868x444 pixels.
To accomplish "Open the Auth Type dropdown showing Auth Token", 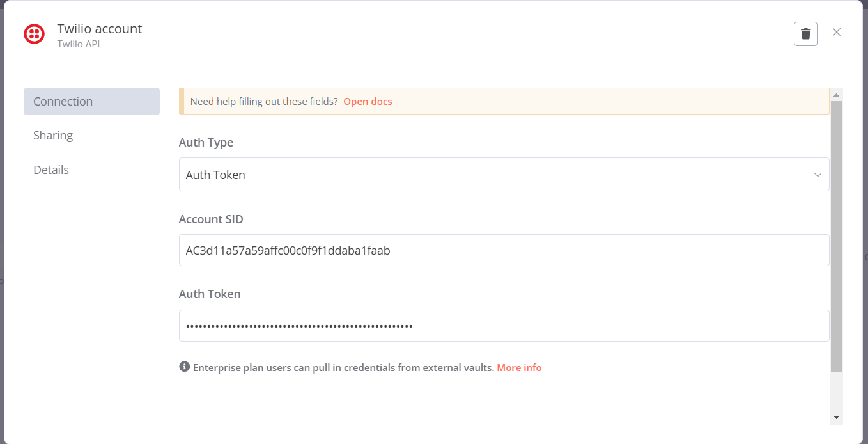I will 499,175.
